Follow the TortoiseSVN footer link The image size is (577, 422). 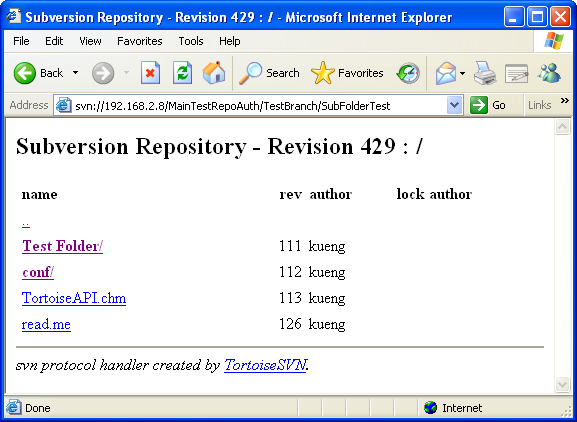coord(265,365)
